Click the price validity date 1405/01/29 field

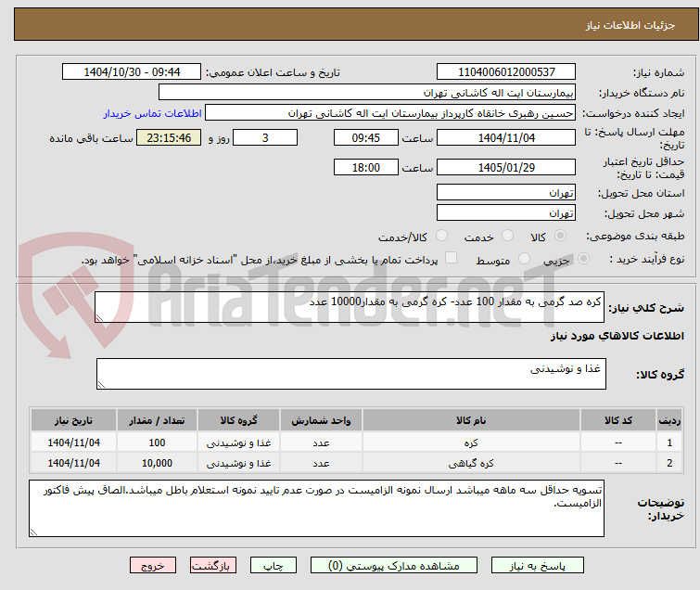pos(506,167)
